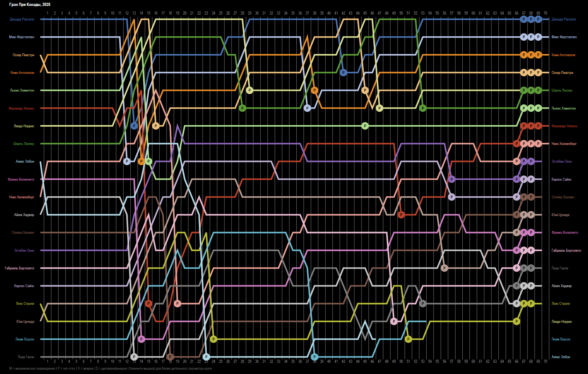Click the legend text below the chart

click(110, 368)
